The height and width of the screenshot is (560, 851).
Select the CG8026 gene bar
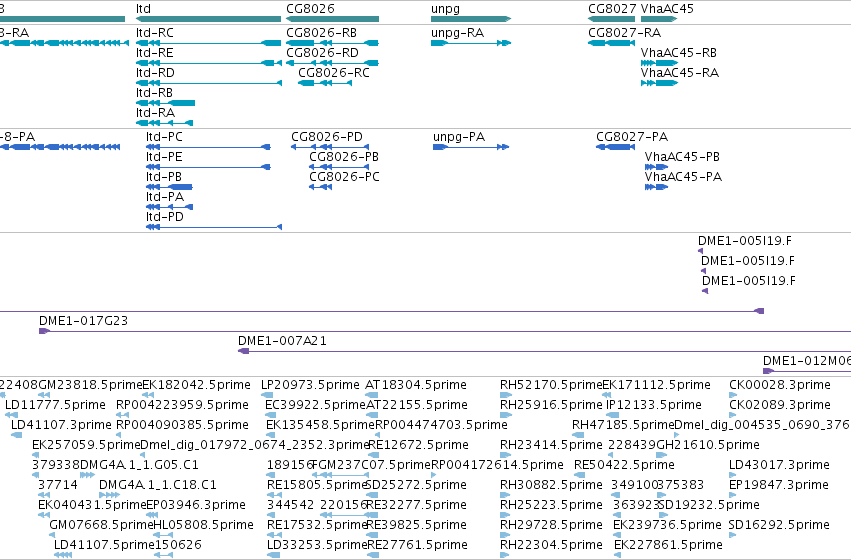(332, 19)
